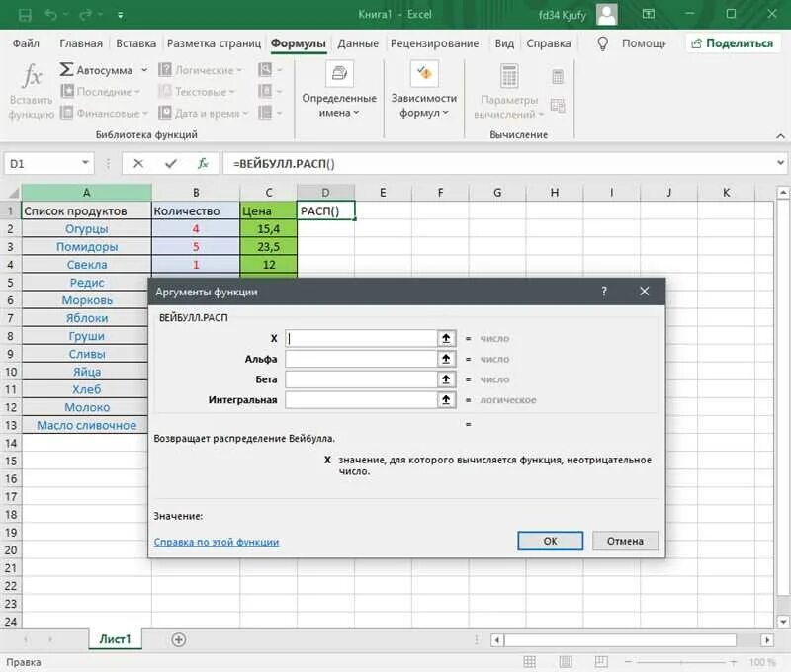Click the fx icon in the formula bar
791x672 pixels.
click(203, 163)
